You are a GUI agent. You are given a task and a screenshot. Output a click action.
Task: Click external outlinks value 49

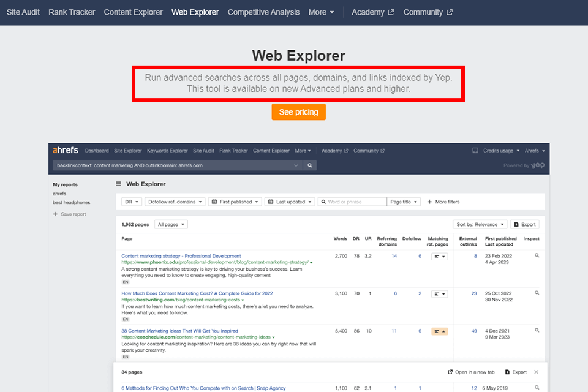pos(474,331)
